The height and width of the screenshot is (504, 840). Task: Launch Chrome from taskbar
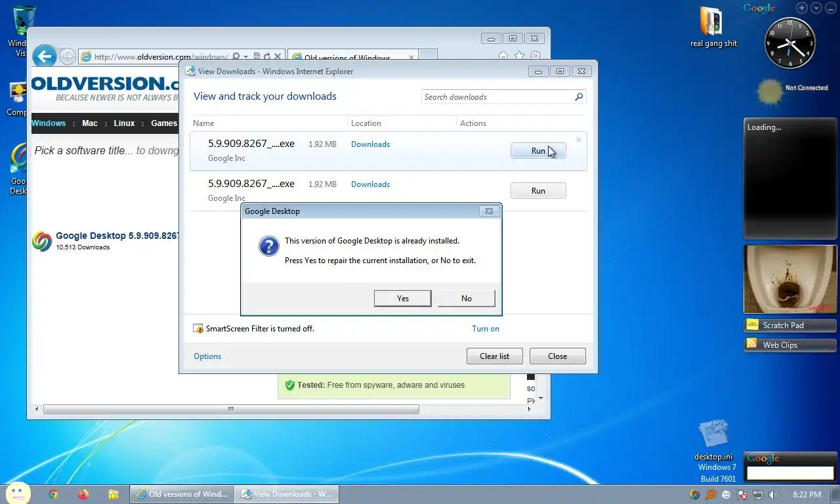coord(53,495)
